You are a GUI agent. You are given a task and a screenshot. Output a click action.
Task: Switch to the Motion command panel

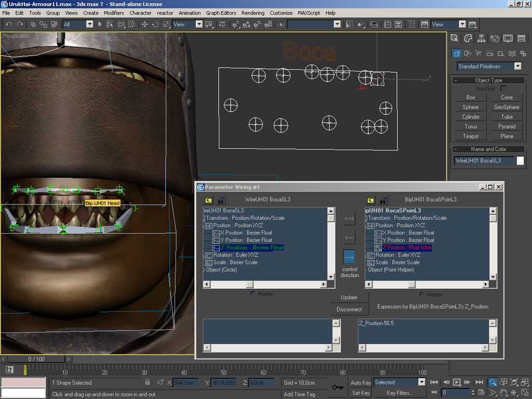pos(495,38)
